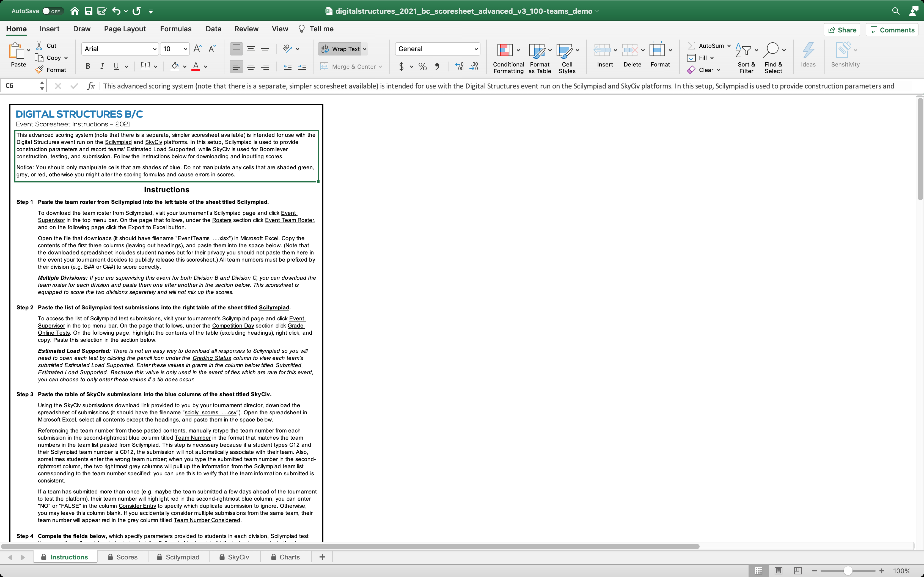Click the Name Box showing C6
924x577 pixels.
(21, 86)
